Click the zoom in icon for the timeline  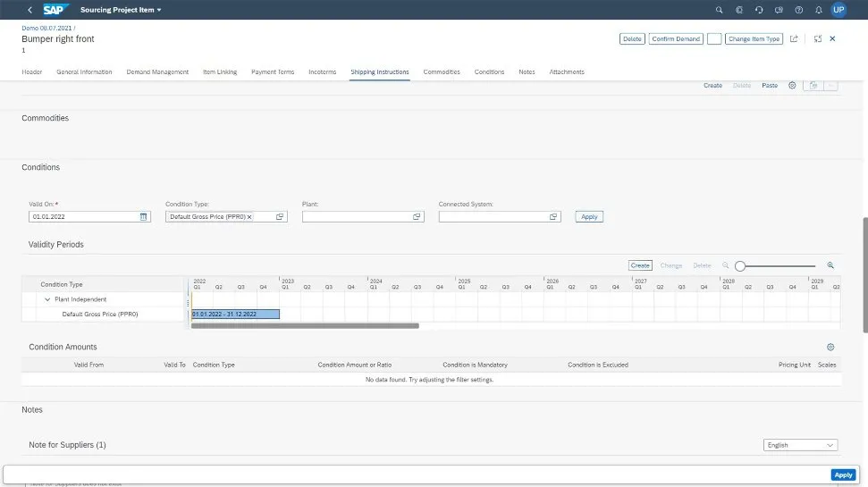point(830,265)
